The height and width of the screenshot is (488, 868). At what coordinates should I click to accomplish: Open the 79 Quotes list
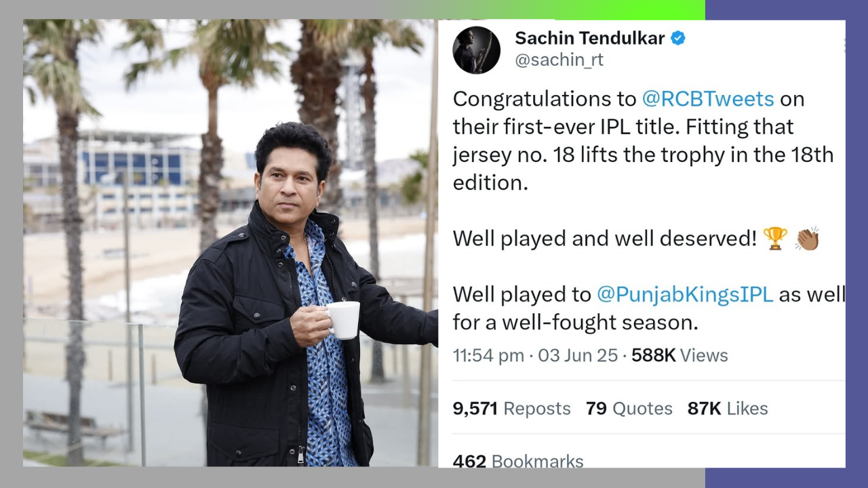[629, 409]
